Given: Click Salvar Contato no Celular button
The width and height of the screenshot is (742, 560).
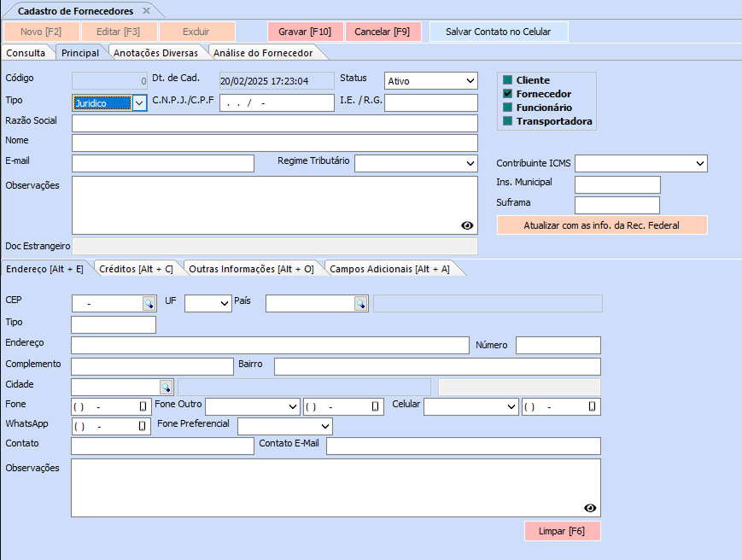Looking at the screenshot, I should point(499,32).
